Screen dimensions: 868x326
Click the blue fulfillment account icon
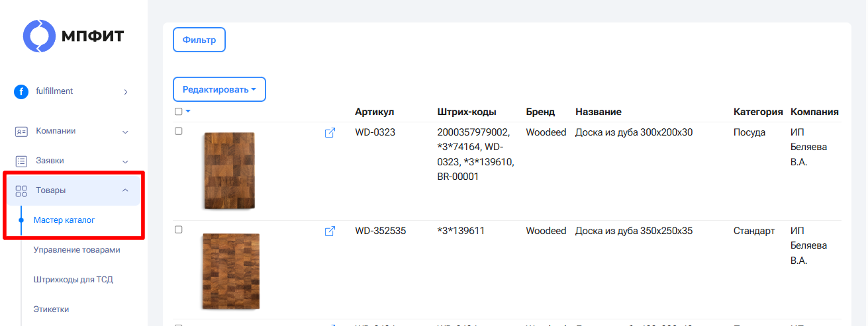coord(21,92)
